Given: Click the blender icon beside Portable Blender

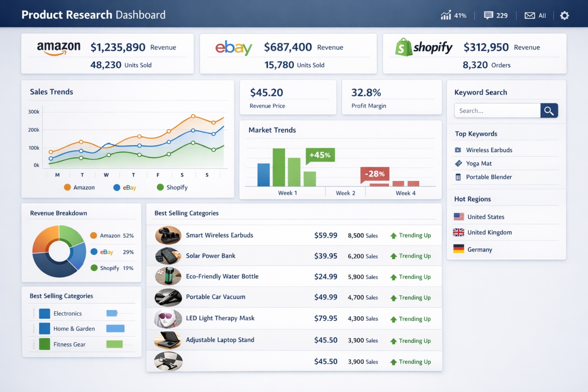Looking at the screenshot, I should tap(459, 177).
